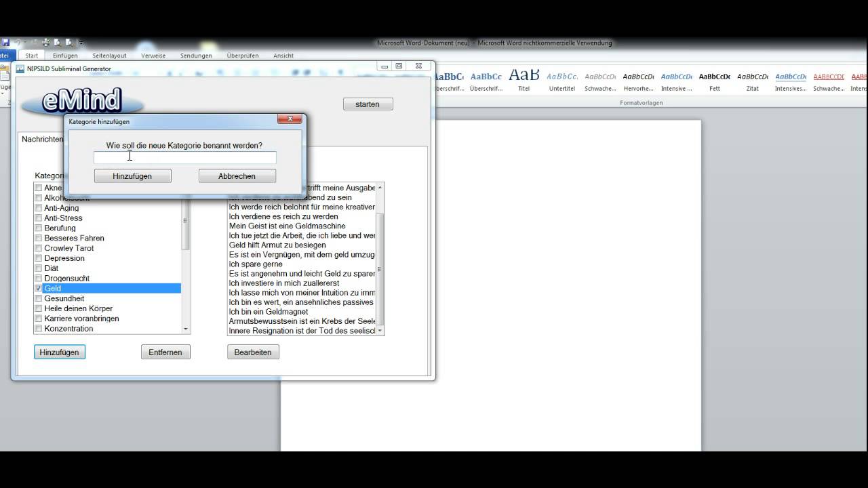Switch to Word's Ansicht tab
This screenshot has width=868, height=488.
[283, 56]
